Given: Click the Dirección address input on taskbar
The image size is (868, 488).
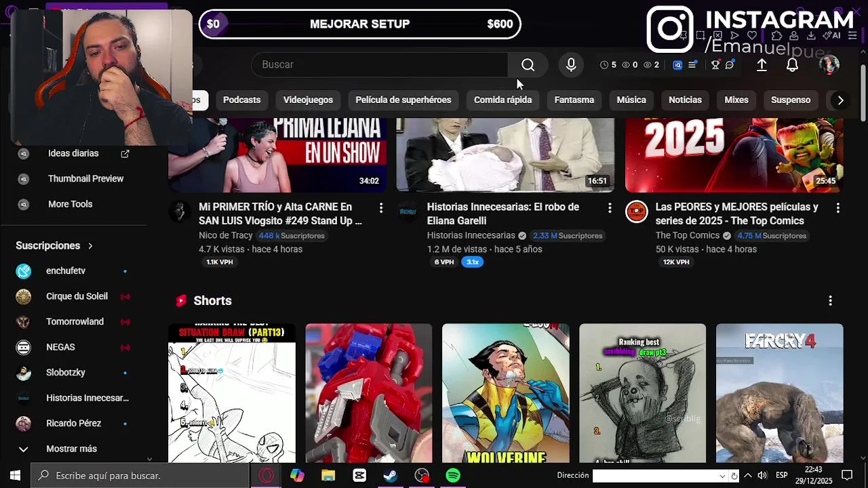Looking at the screenshot, I should [654, 476].
